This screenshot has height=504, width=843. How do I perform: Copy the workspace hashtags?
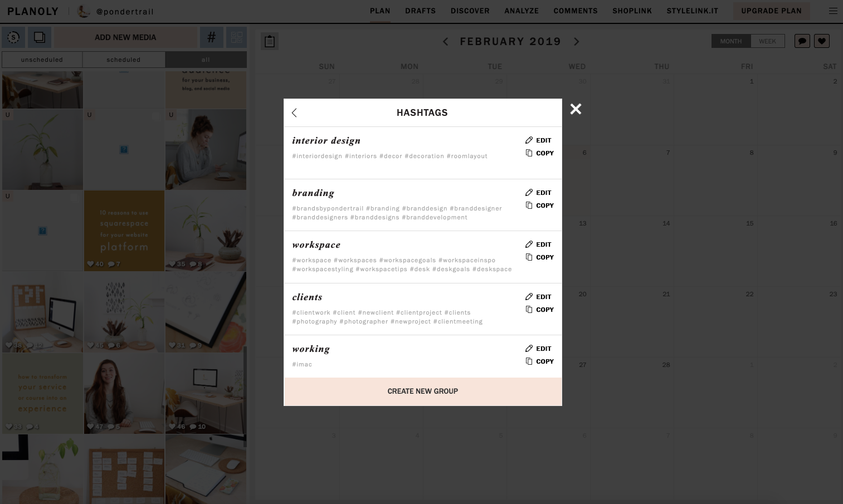pyautogui.click(x=539, y=257)
